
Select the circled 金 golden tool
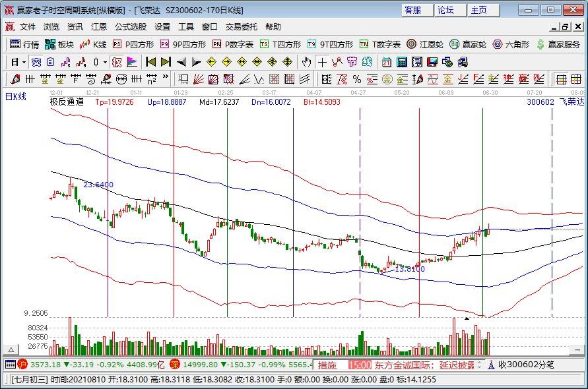click(x=387, y=79)
